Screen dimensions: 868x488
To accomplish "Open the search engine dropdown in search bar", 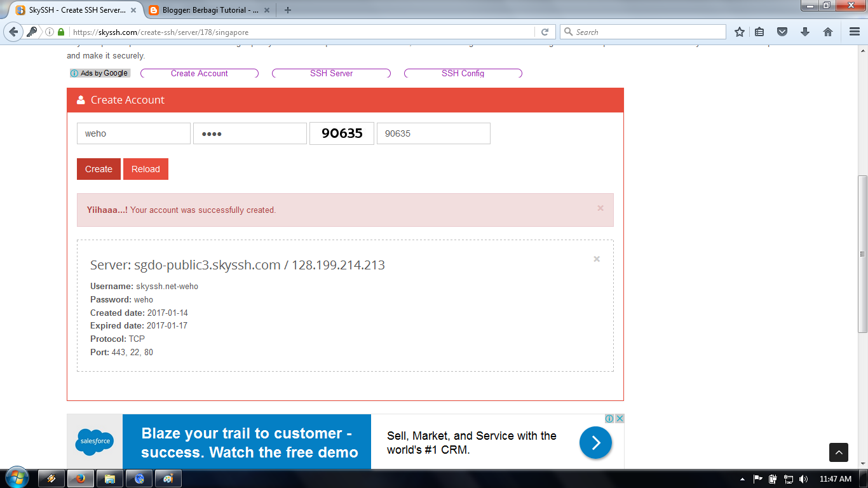I will coord(566,31).
